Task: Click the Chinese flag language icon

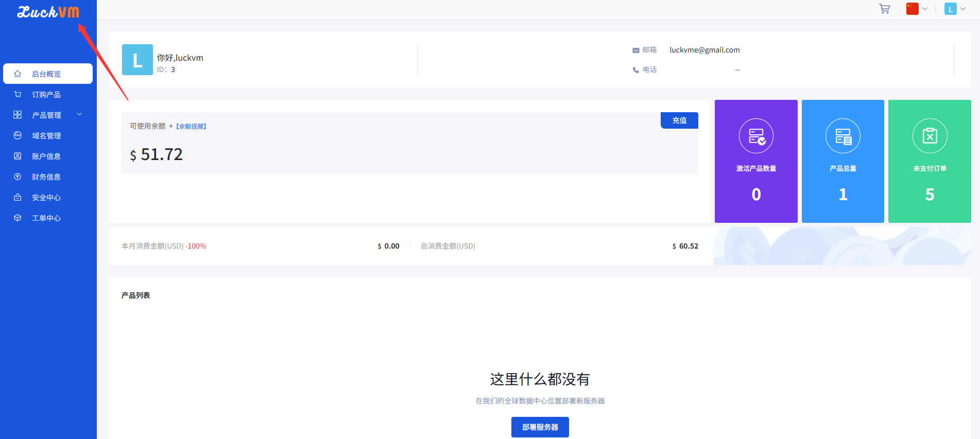Action: point(912,9)
